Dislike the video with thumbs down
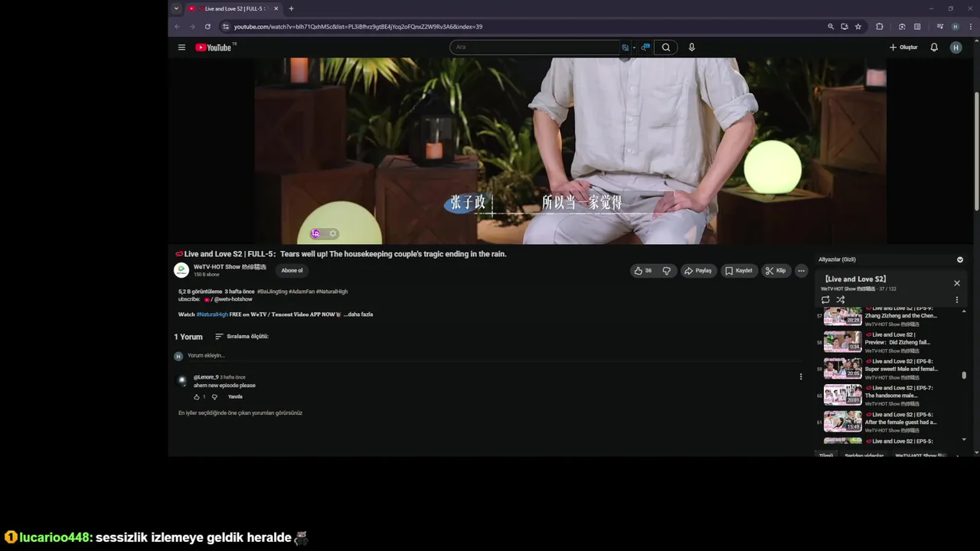 point(667,270)
